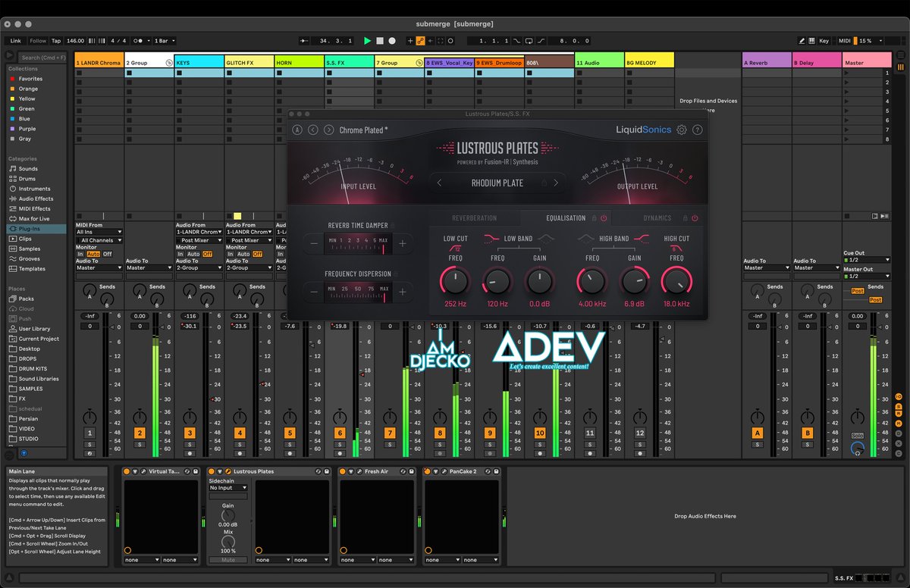910x588 pixels.
Task: Open the DRUM KITS folder in Places
Action: coord(33,368)
